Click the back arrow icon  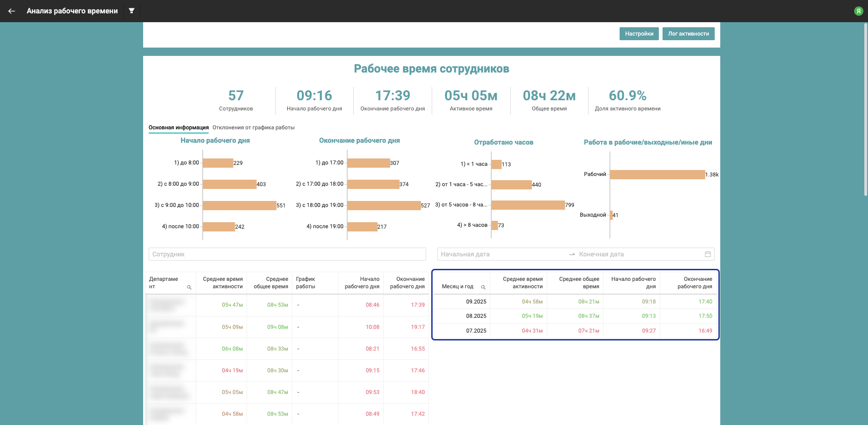click(x=12, y=11)
